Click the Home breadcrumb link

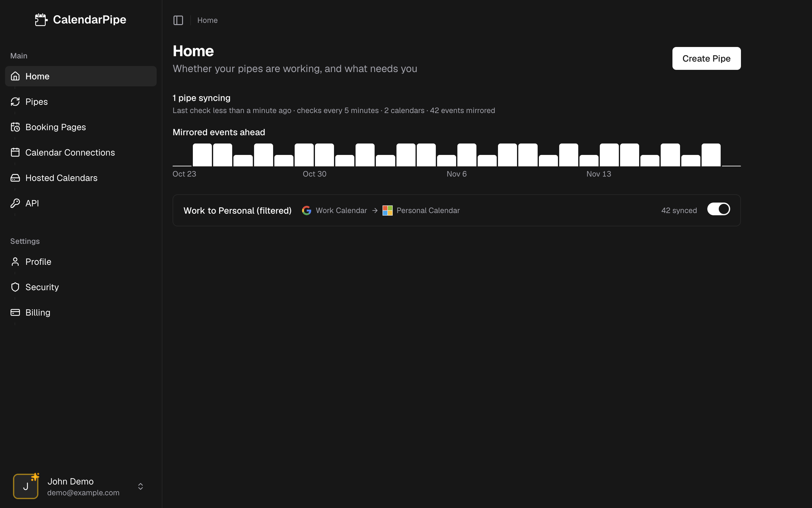(207, 20)
